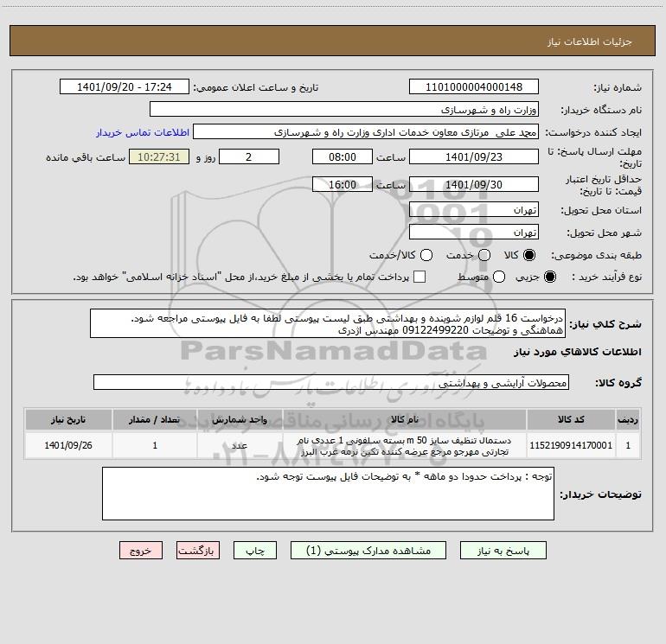Click the نوع فرآیند خرید label
This screenshot has height=644, width=666.
[606, 277]
